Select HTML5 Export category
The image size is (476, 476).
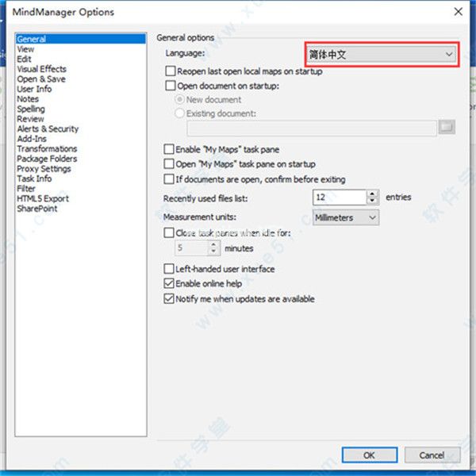click(x=43, y=198)
